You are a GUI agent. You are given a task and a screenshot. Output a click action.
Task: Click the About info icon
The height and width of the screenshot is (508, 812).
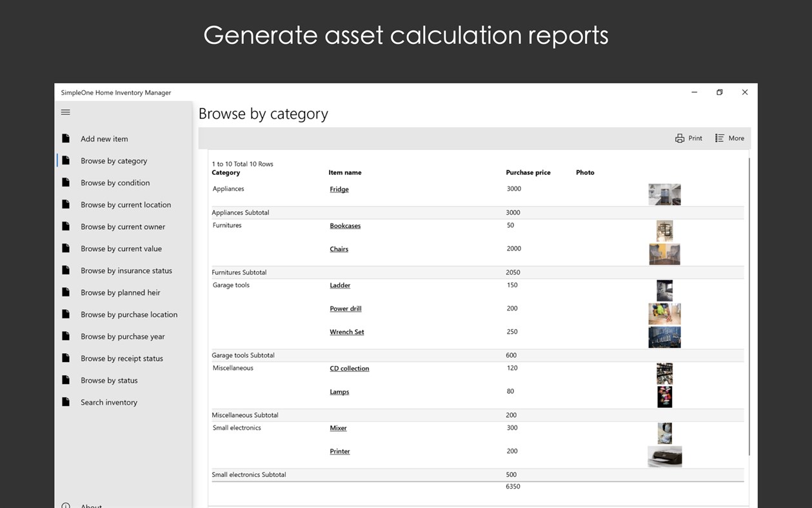coord(66,506)
